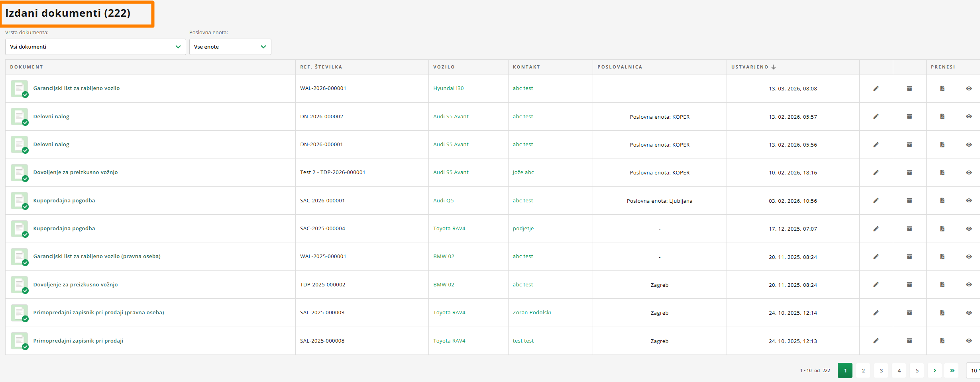Edit the WAL-2026-000001 document with pencil icon

pyautogui.click(x=876, y=88)
